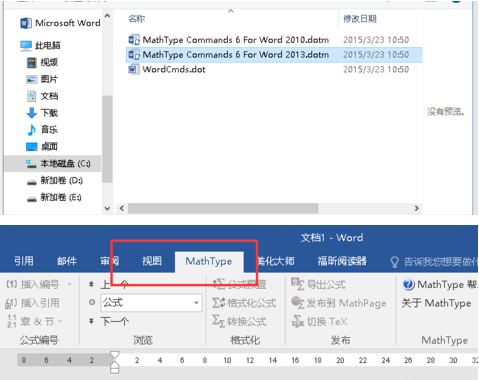
Task: Click navigation pane scroll down arrow
Action: 107,209
